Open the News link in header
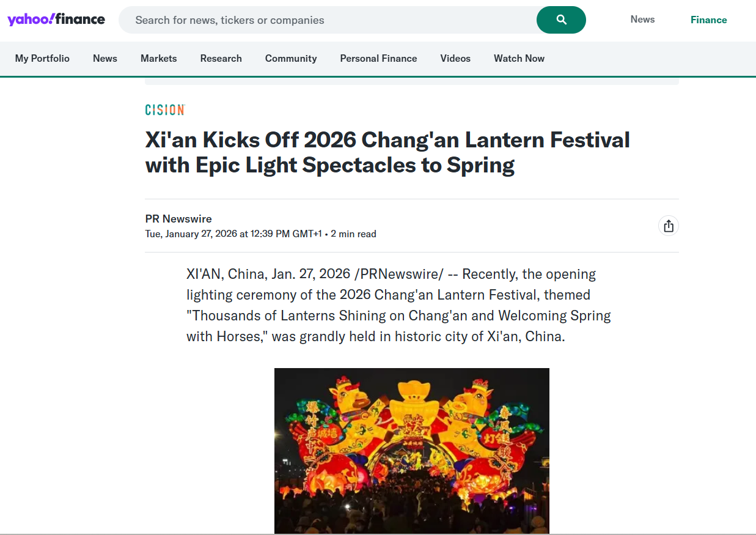The image size is (756, 535). pyautogui.click(x=642, y=20)
